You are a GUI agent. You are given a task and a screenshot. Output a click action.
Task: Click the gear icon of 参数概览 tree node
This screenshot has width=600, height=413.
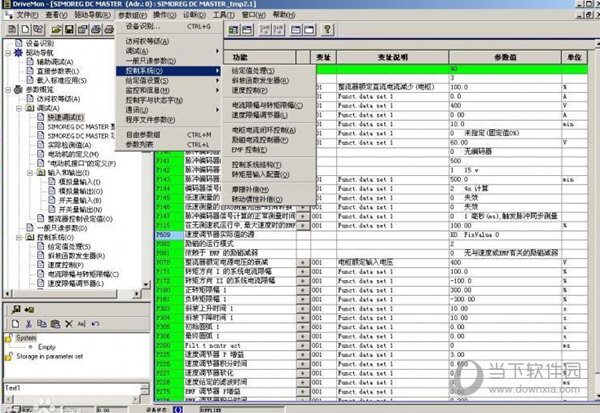(x=18, y=90)
